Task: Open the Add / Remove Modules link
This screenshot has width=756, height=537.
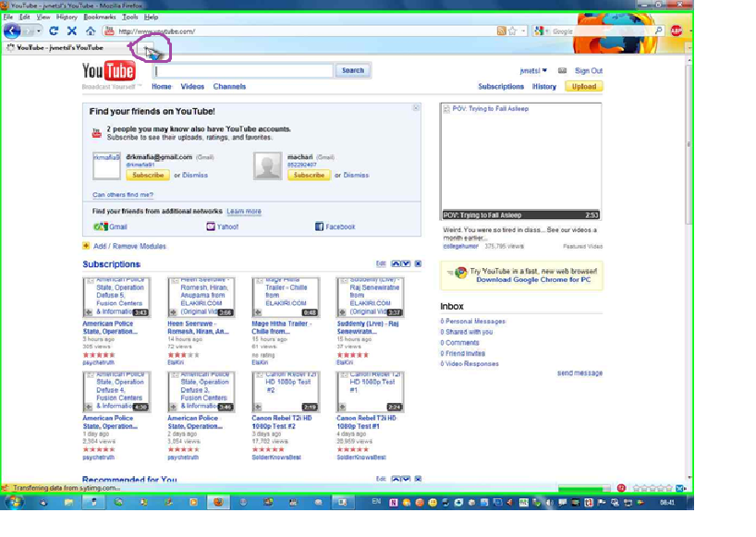Action: (128, 247)
